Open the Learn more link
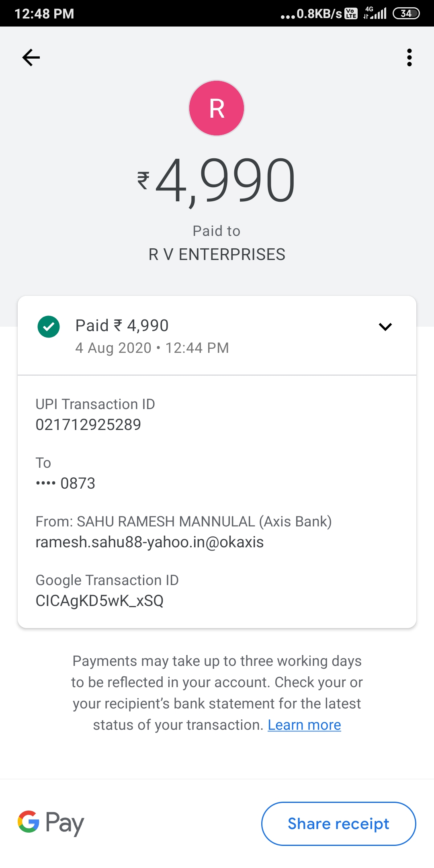 (x=304, y=725)
